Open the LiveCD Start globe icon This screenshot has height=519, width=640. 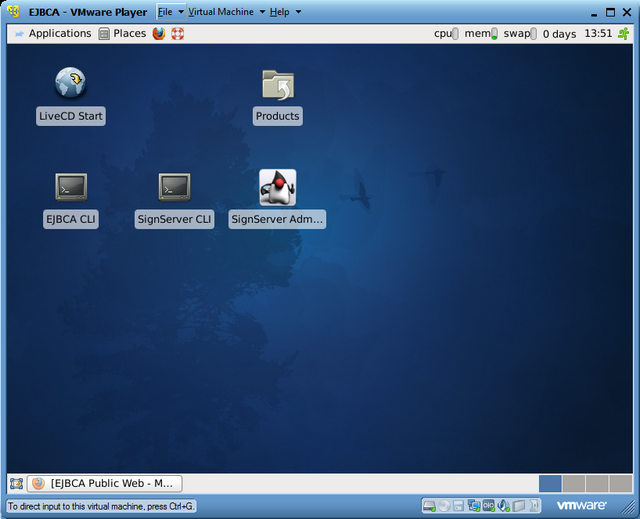[x=70, y=82]
